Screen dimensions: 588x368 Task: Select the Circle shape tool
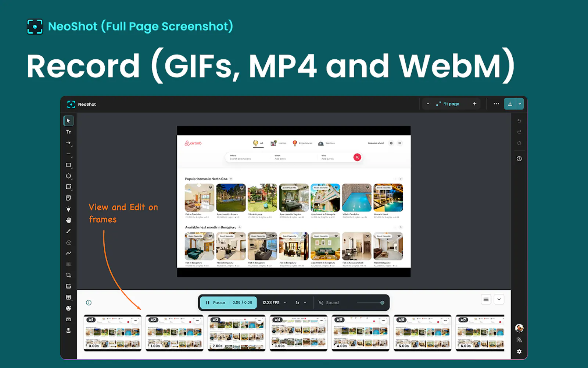point(68,176)
